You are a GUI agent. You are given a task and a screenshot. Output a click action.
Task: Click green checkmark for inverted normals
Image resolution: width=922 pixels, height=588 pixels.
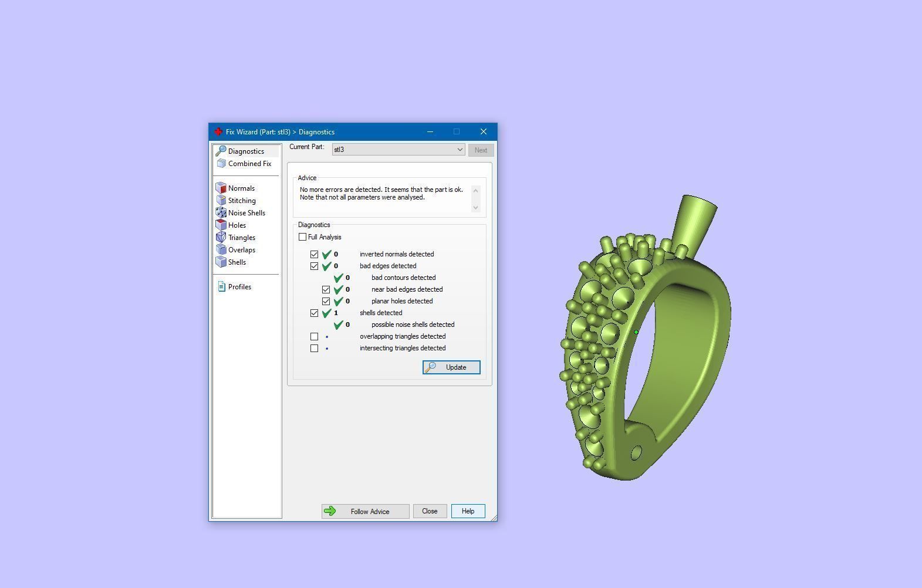327,254
